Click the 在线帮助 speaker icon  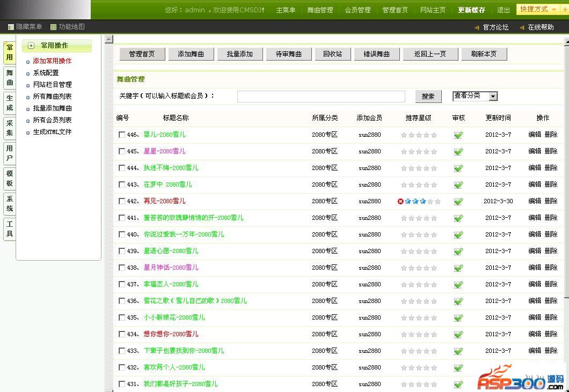pyautogui.click(x=522, y=27)
